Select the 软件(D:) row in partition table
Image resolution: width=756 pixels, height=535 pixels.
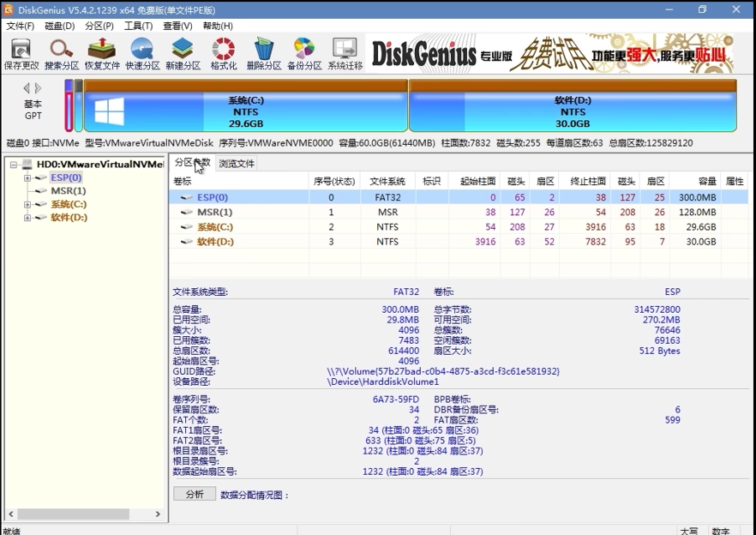click(458, 242)
